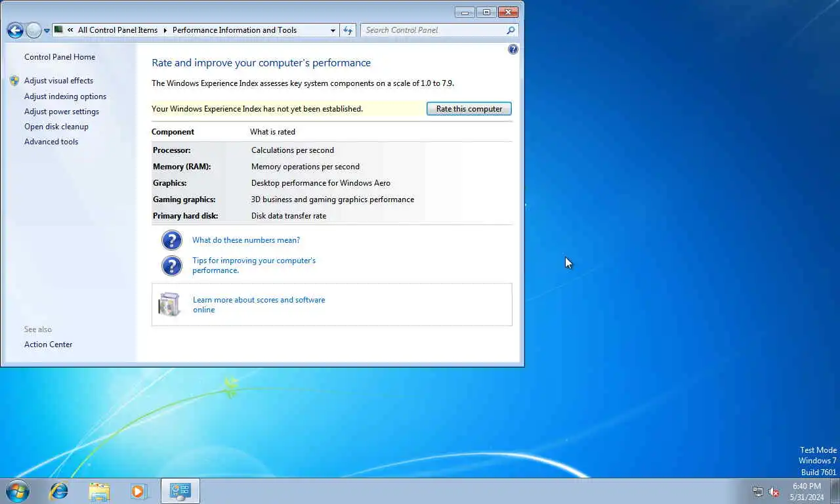The image size is (840, 504).
Task: Click the network status tray icon
Action: [x=758, y=492]
